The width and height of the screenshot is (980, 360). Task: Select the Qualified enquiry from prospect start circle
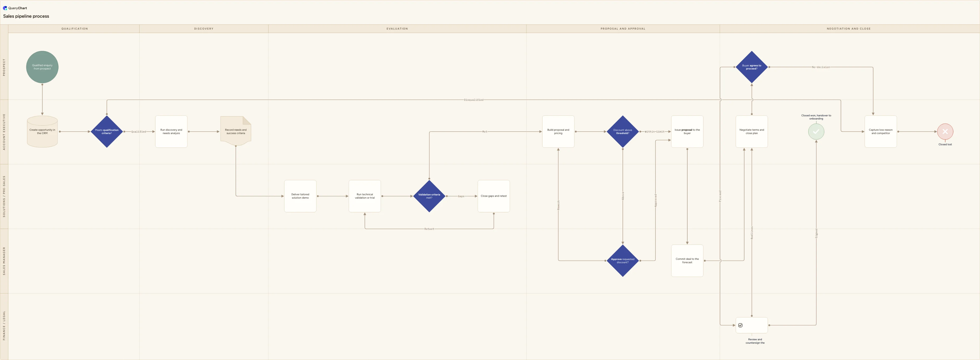(42, 67)
